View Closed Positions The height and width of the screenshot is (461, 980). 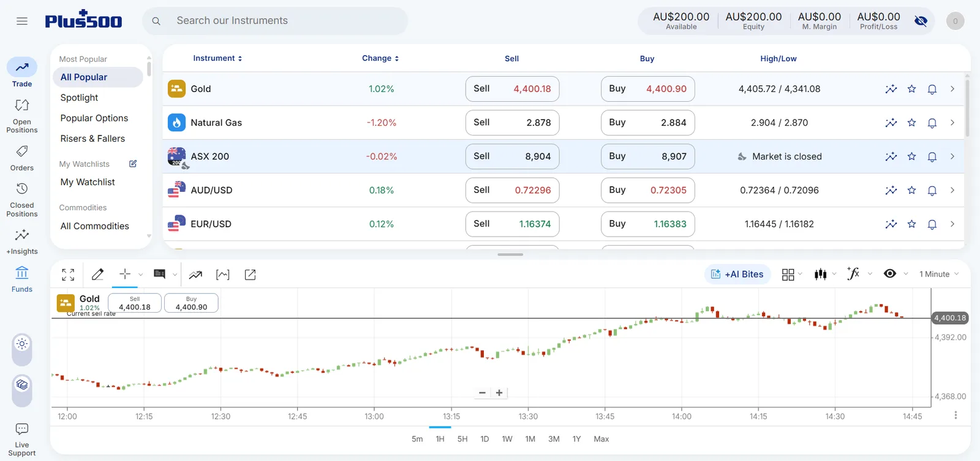coord(22,200)
